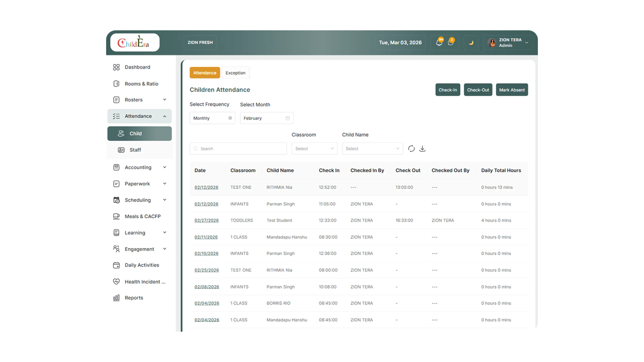The width and height of the screenshot is (644, 362).
Task: Click the 4 hours 0 mins cell
Action: tap(496, 220)
